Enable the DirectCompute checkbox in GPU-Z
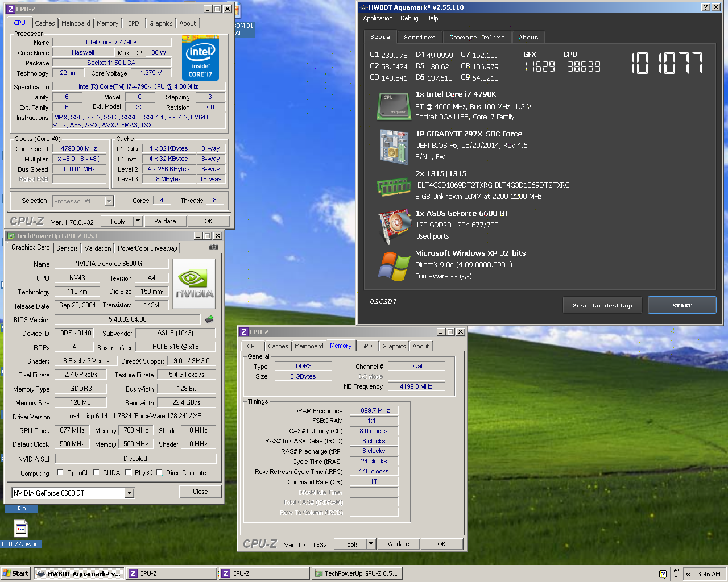The height and width of the screenshot is (582, 728). click(160, 472)
